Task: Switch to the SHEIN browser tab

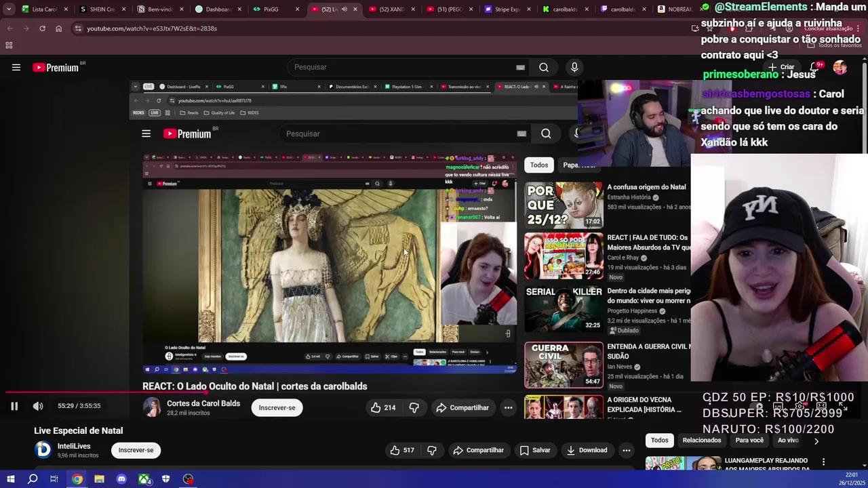Action: (x=102, y=9)
